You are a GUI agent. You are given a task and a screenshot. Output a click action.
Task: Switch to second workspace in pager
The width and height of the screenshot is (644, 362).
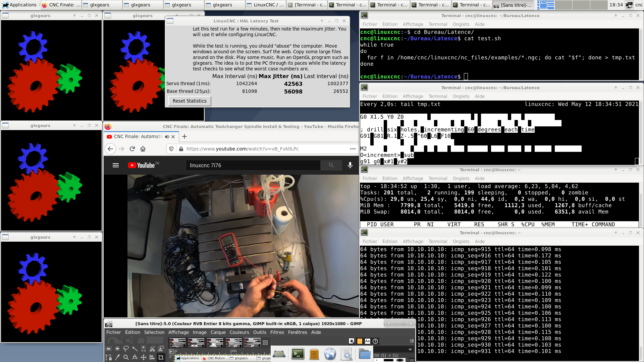563,5
